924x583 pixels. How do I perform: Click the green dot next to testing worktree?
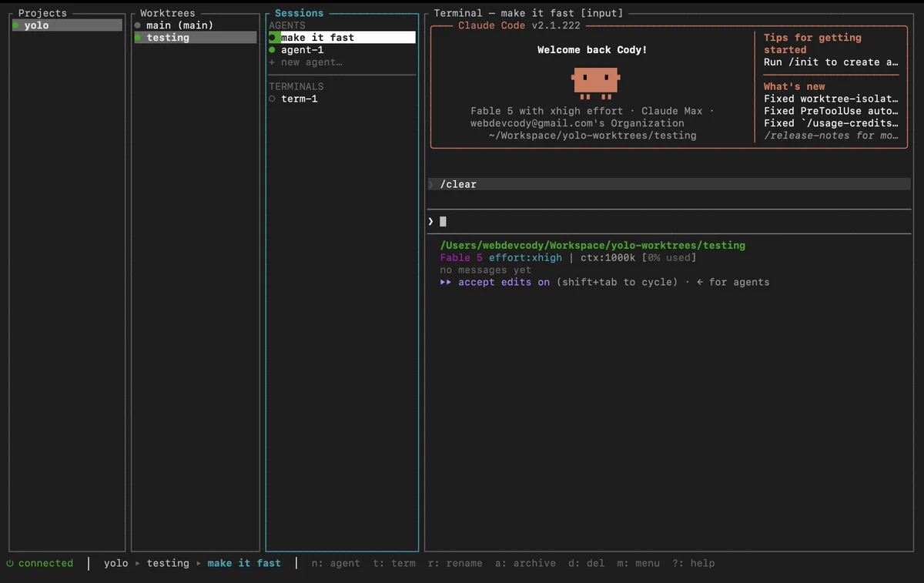(138, 38)
